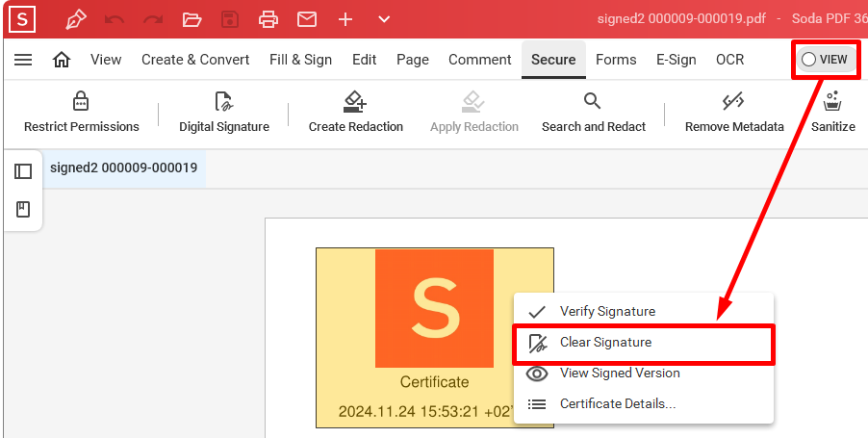
Task: Send by email envelope icon
Action: [307, 20]
